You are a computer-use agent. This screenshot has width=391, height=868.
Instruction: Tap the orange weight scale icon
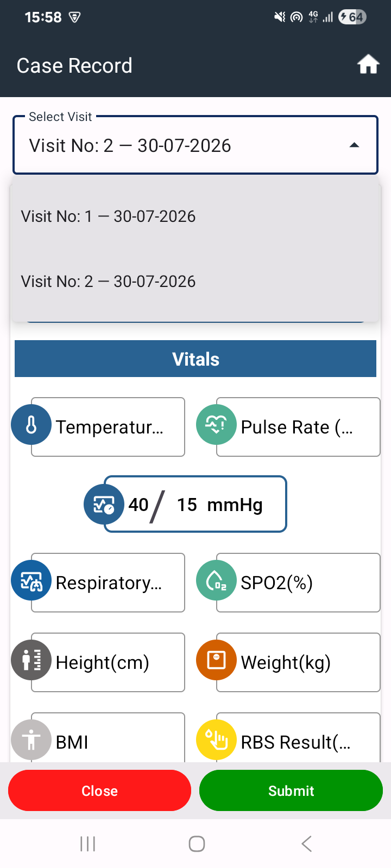click(x=216, y=660)
